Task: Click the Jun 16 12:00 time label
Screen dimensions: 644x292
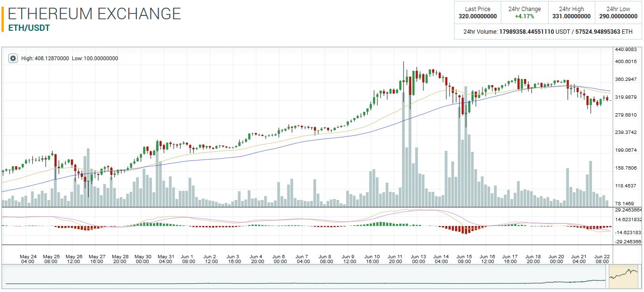Action: (487, 259)
